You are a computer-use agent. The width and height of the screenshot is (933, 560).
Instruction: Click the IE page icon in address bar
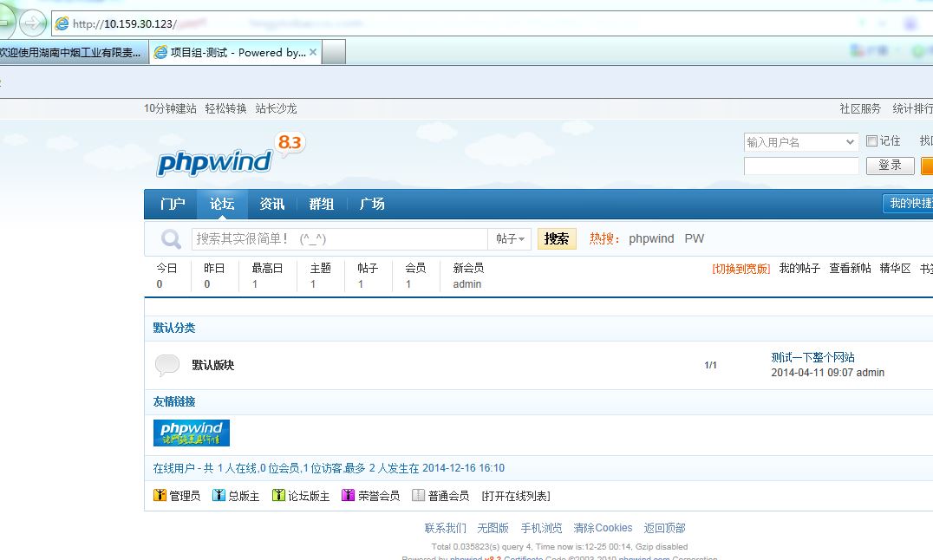pos(62,23)
